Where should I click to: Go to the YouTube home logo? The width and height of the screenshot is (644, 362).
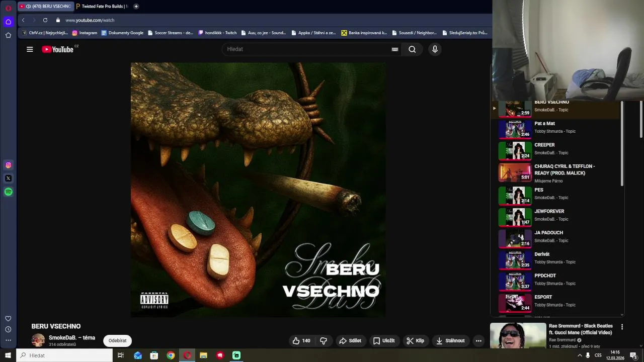pos(57,49)
